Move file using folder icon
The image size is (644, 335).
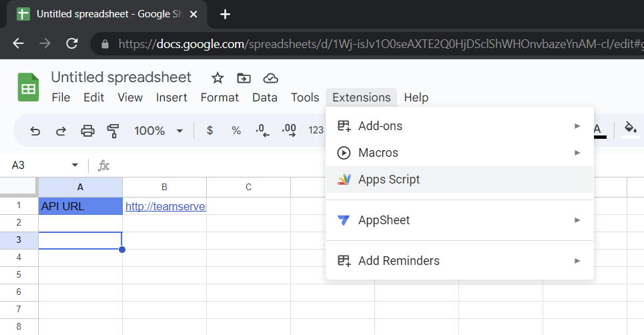(244, 78)
